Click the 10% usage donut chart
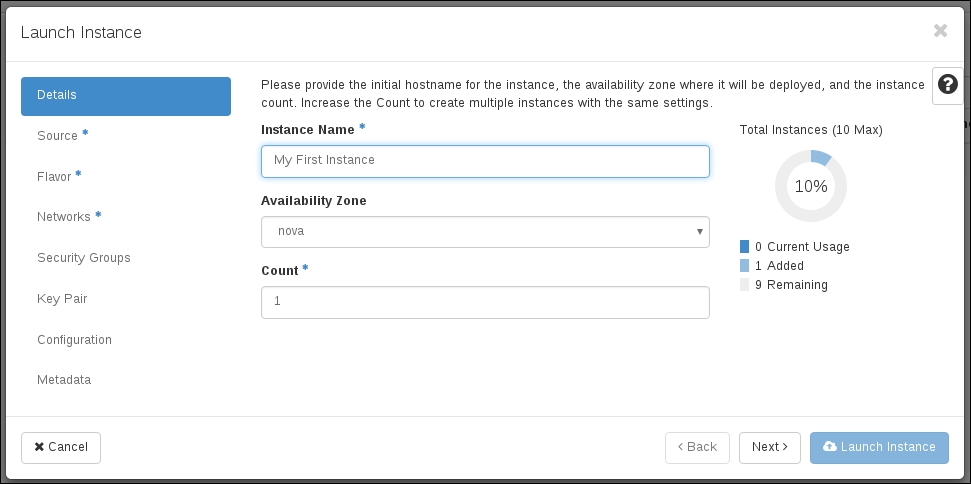 click(811, 186)
